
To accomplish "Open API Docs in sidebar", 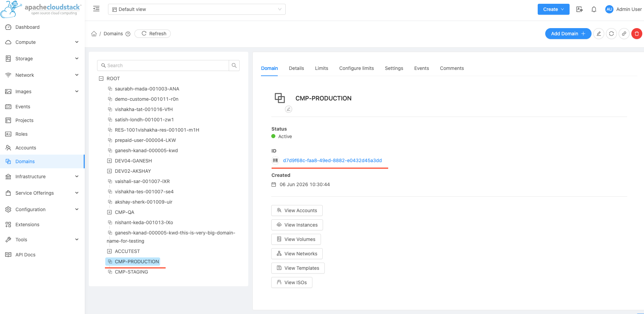I will [42, 255].
